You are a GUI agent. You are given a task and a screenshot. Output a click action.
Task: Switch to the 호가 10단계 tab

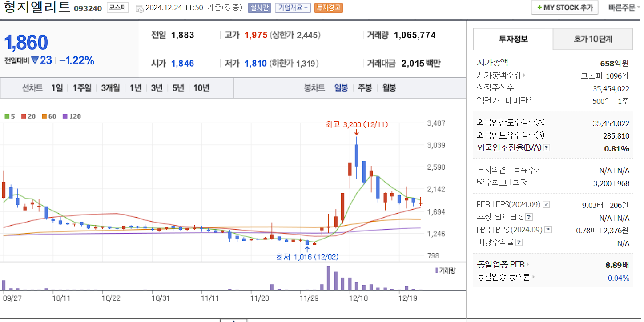click(592, 39)
